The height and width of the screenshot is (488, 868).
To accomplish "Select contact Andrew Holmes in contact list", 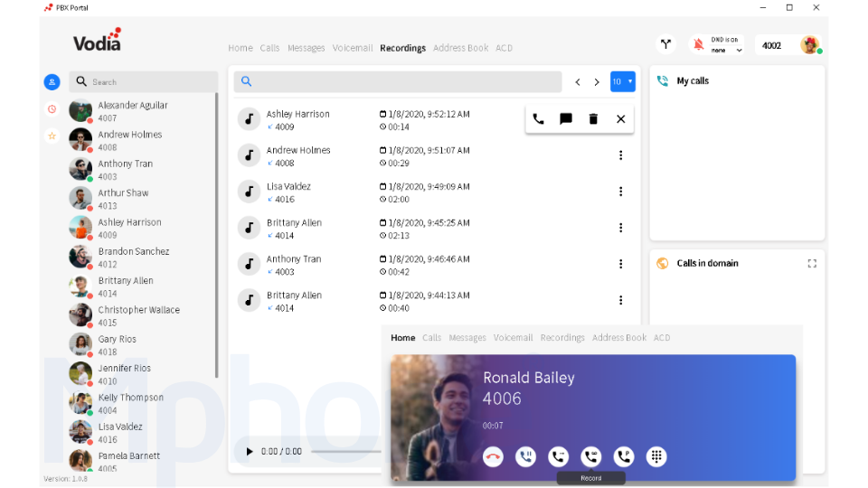I will (141, 141).
